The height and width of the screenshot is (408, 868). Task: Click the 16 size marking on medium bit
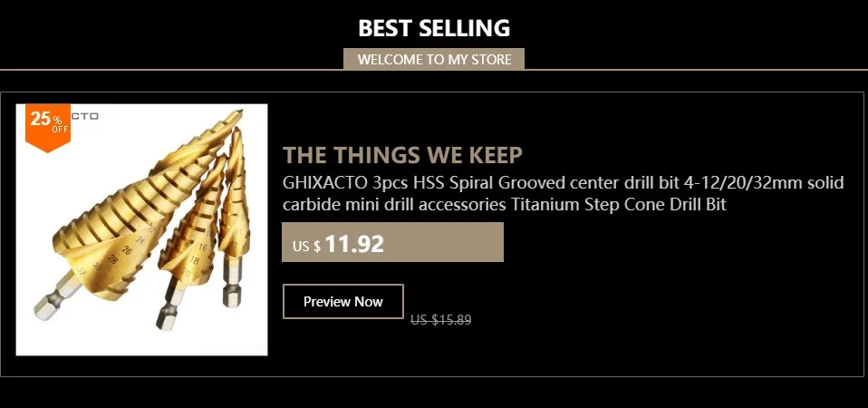[203, 248]
